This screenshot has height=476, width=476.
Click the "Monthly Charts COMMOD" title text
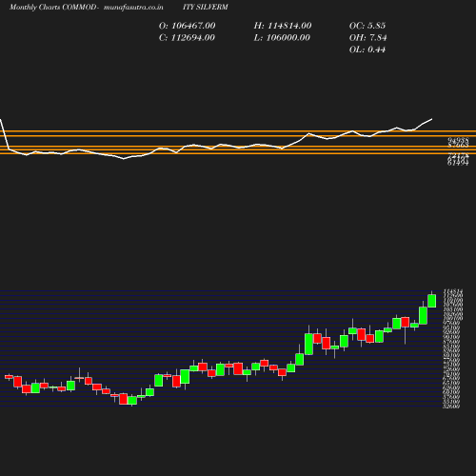pyautogui.click(x=52, y=7)
